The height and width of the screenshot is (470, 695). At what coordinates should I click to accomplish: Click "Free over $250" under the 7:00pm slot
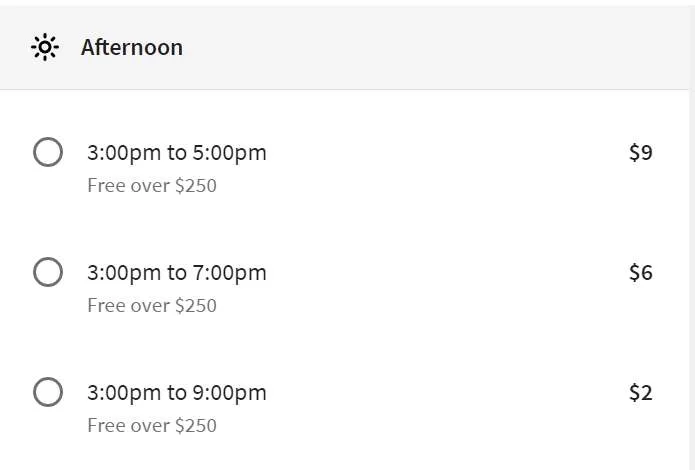[152, 305]
